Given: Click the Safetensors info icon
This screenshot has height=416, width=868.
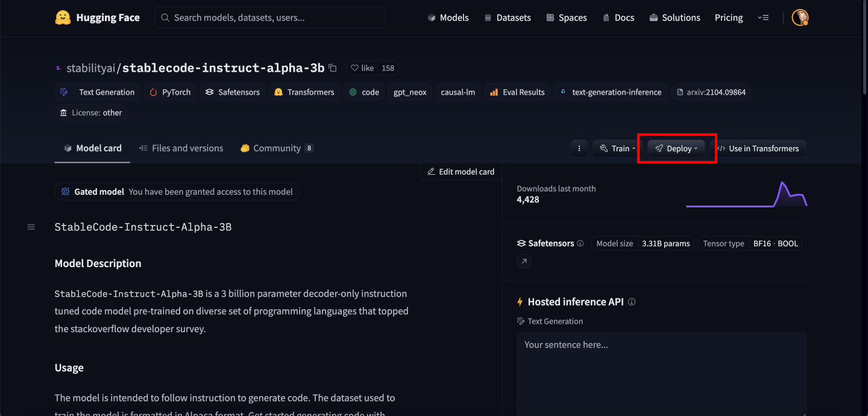Looking at the screenshot, I should click(x=580, y=244).
